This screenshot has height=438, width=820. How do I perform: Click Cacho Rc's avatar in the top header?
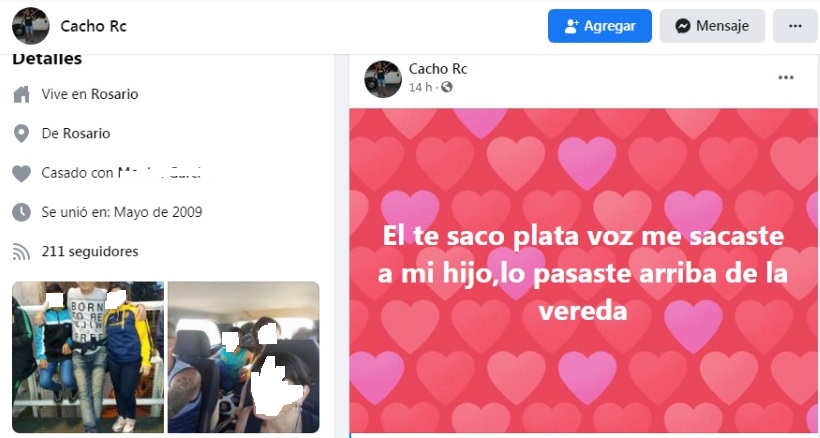coord(30,26)
